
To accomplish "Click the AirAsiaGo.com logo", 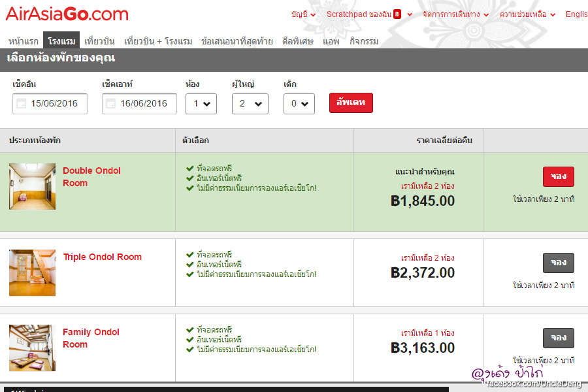I will (67, 14).
